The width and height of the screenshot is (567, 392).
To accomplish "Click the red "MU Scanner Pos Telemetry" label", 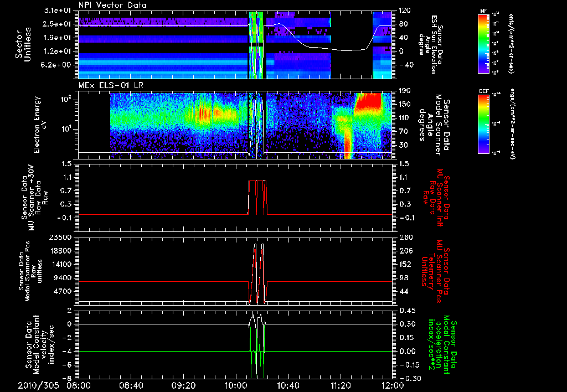I will click(434, 271).
